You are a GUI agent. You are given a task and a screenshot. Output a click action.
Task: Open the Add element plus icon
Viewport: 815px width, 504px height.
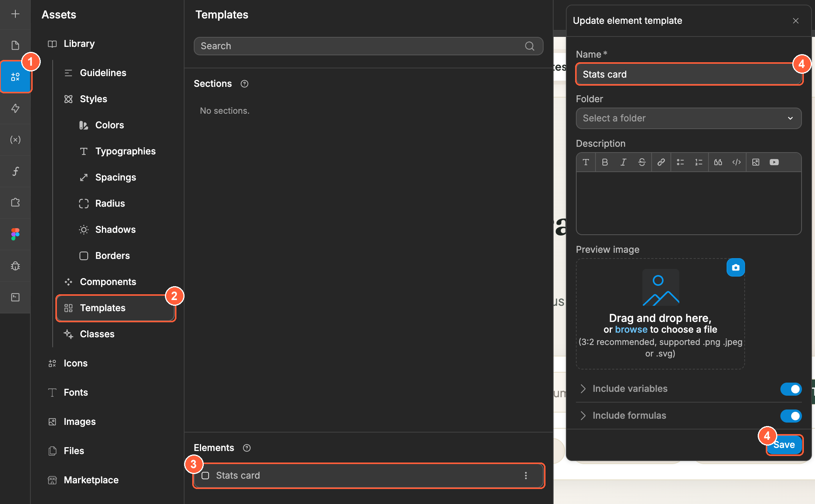(x=15, y=14)
